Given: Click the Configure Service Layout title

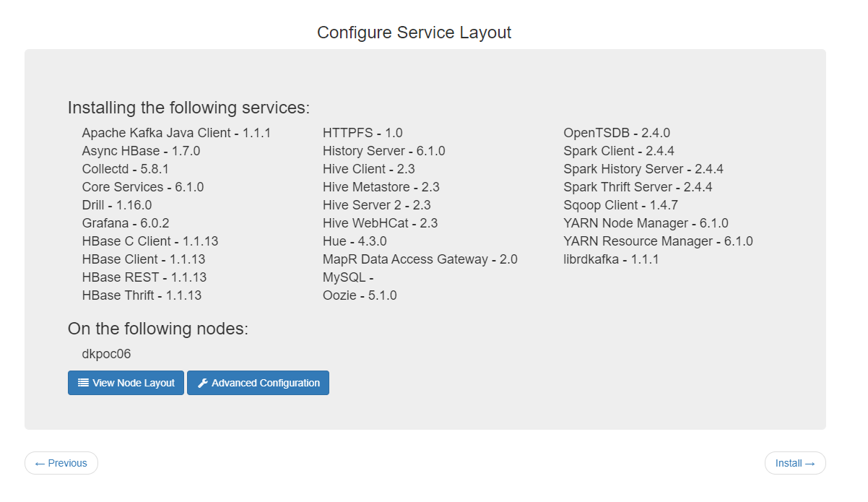Looking at the screenshot, I should [x=414, y=33].
